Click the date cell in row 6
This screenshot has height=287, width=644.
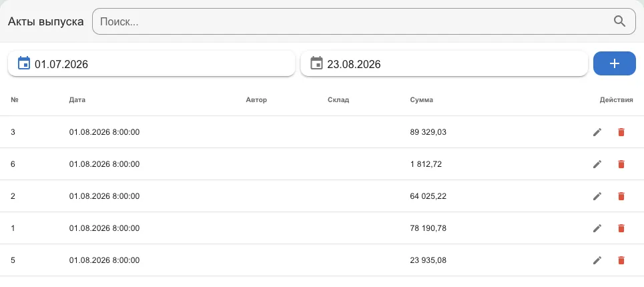click(104, 164)
